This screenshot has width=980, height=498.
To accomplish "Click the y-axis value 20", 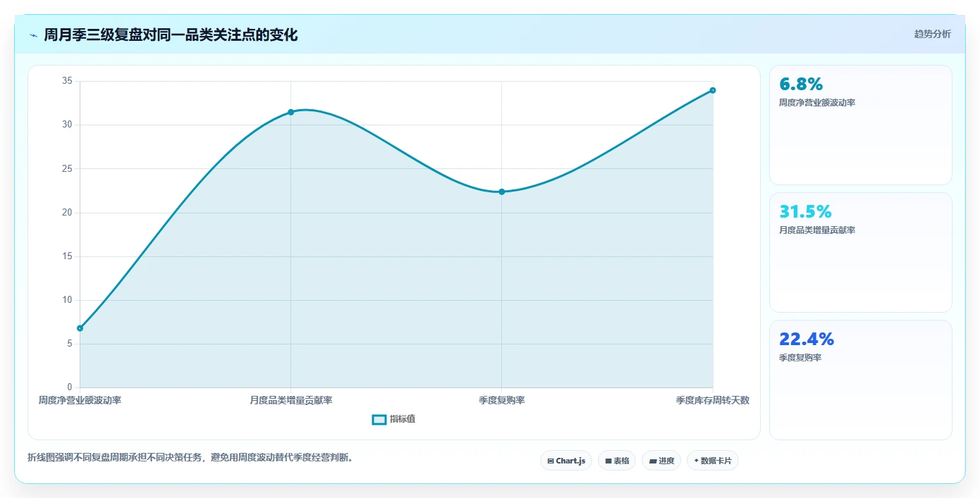I will pos(68,213).
